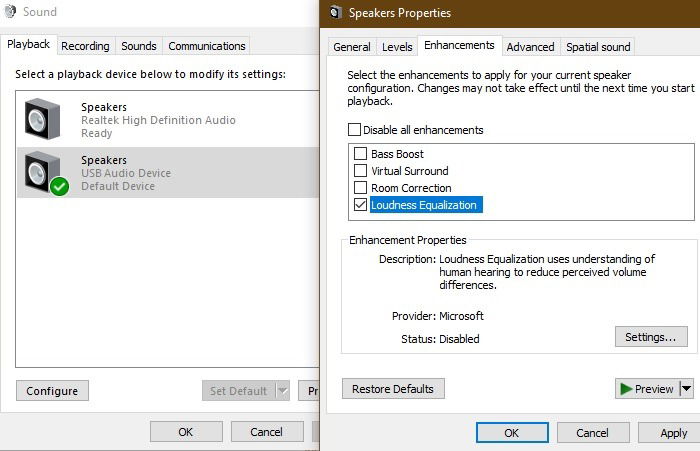Check the Bass Boost enhancement
Image resolution: width=700 pixels, height=451 pixels.
click(x=360, y=154)
